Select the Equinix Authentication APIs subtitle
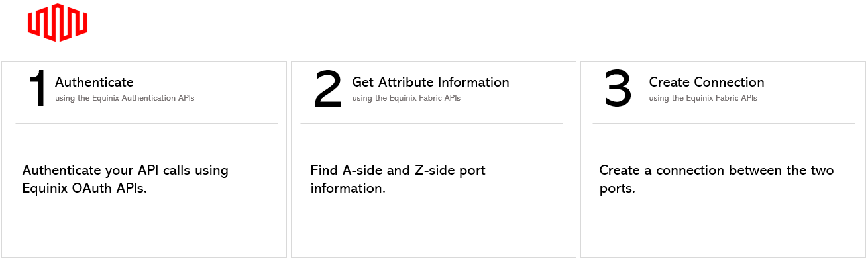Viewport: 868px width, 260px height. (x=125, y=98)
